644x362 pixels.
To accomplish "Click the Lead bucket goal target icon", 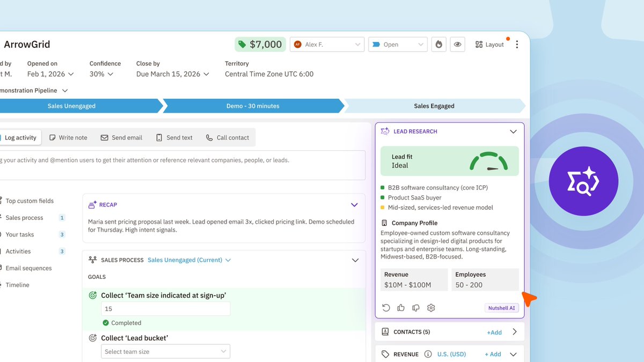I will tap(92, 338).
